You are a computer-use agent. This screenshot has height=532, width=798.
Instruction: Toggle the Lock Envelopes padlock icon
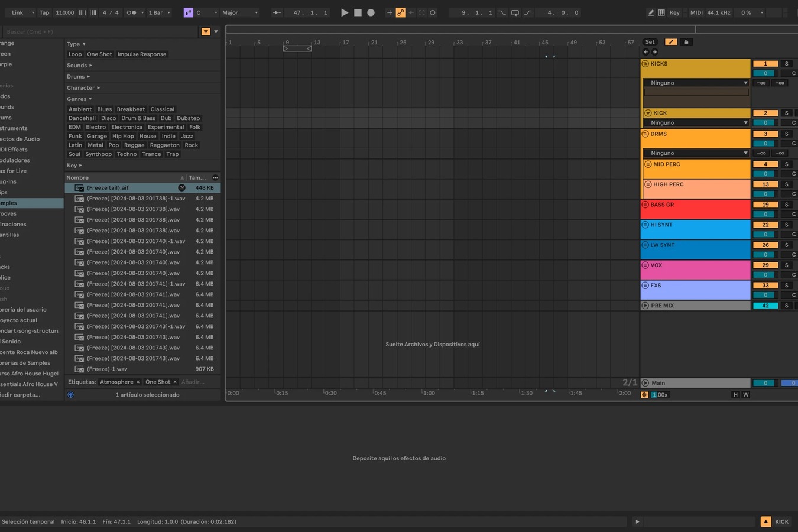(x=686, y=42)
